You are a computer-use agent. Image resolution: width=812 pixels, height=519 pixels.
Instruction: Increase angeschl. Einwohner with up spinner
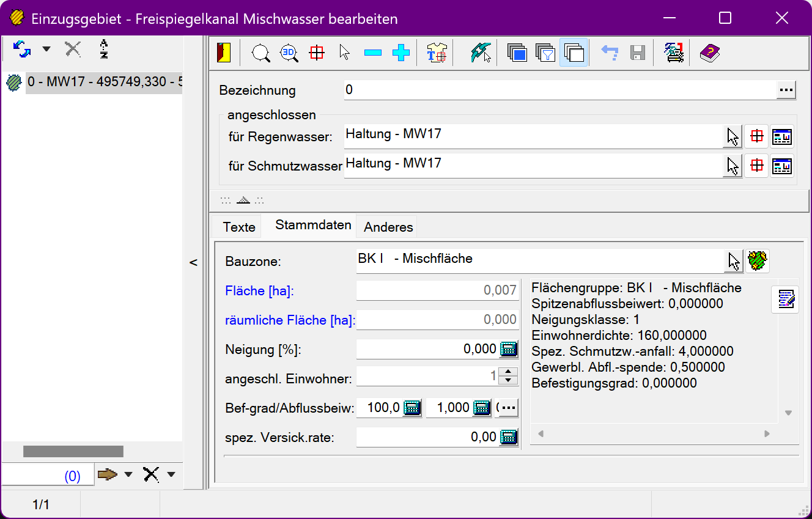tap(508, 372)
